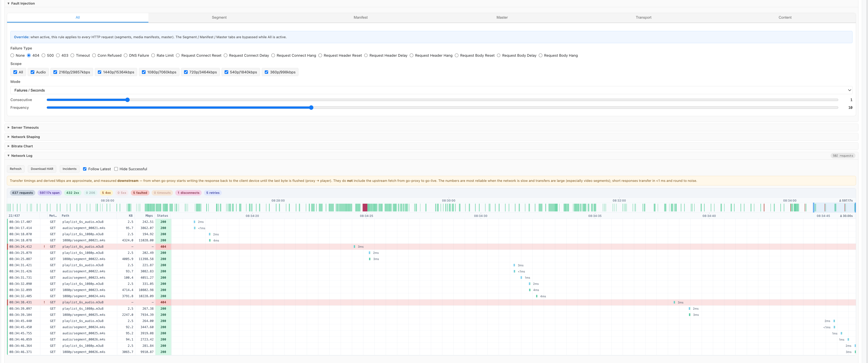This screenshot has width=868, height=363.
Task: Switch to the Content tab
Action: (785, 17)
